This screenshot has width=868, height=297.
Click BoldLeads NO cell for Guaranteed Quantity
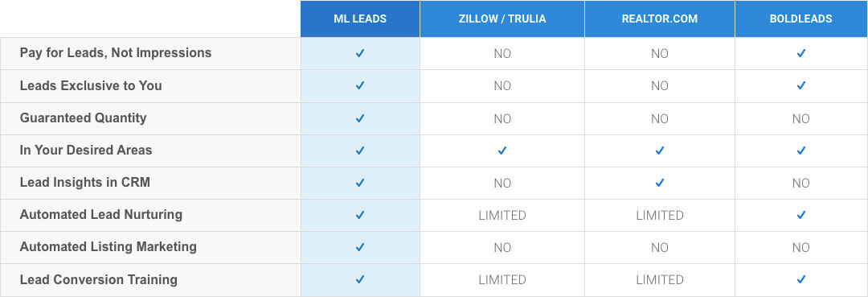tap(801, 118)
